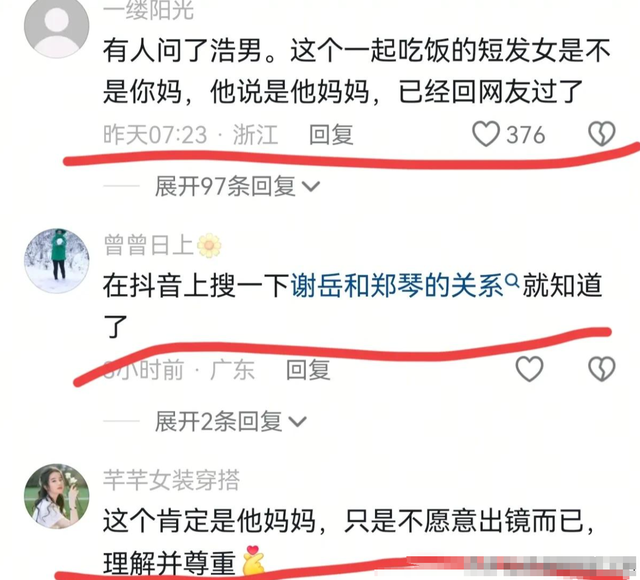The height and width of the screenshot is (580, 640).
Task: Open 芊芊女装穿搭's profile picture
Action: point(57,496)
